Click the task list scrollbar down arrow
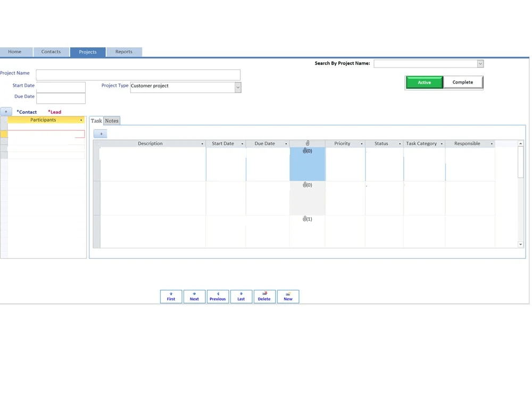The height and width of the screenshot is (399, 532). [521, 244]
